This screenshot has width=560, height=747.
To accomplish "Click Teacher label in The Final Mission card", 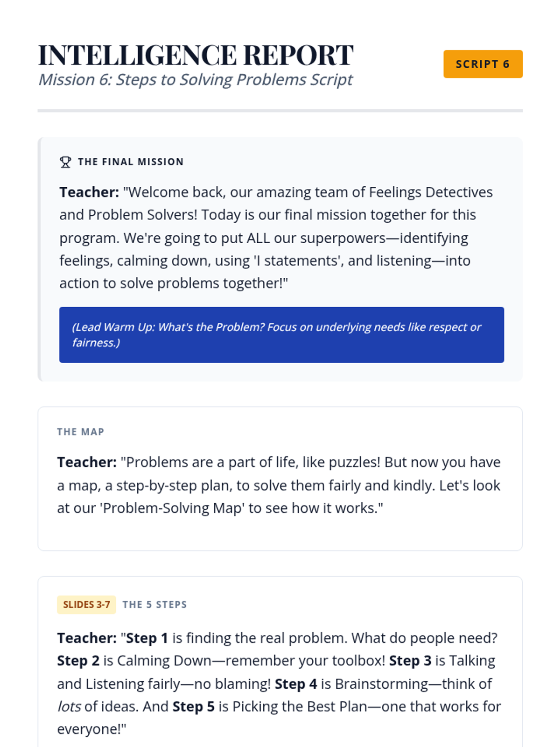I will (89, 192).
